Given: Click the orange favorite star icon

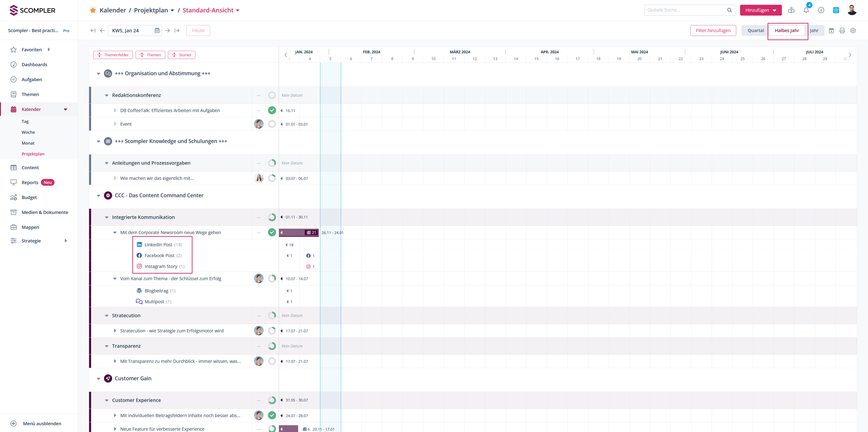Looking at the screenshot, I should click(93, 10).
